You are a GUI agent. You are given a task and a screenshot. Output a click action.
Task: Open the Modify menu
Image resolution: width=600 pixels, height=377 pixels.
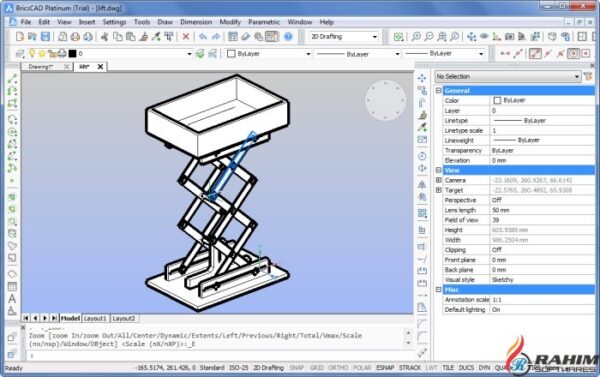click(230, 22)
